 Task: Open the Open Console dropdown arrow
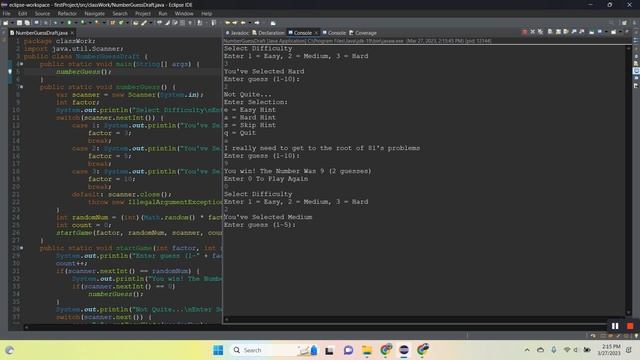[x=620, y=31]
